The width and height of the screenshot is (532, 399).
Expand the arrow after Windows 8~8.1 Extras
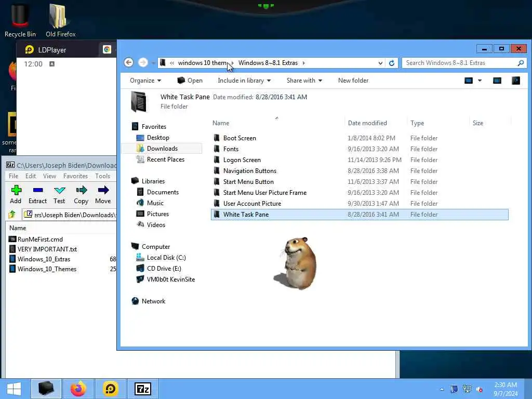click(303, 63)
